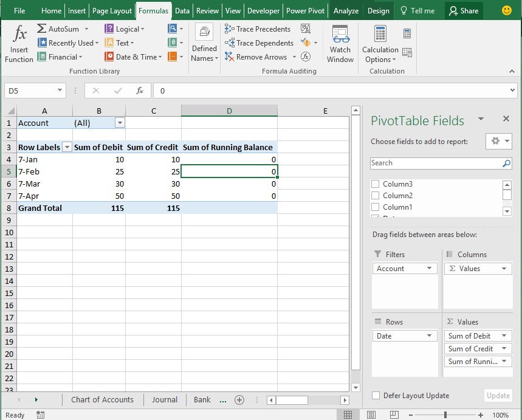Click the AutoSum sigma icon
The image size is (522, 420).
coord(41,29)
